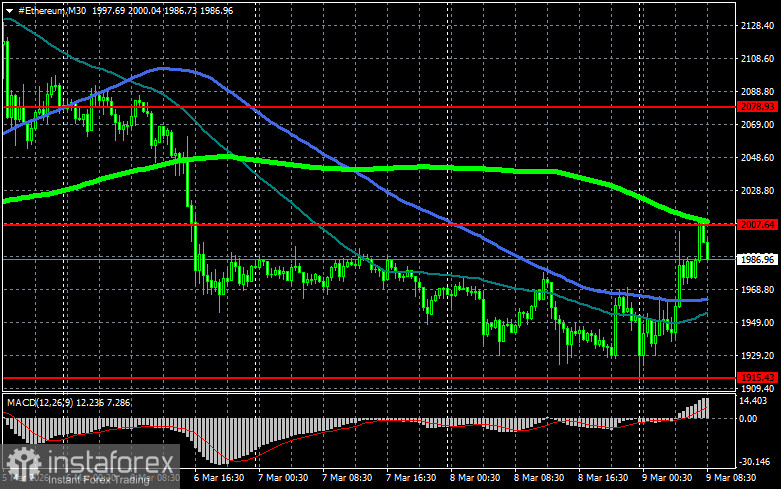Click the #Ethereum,M30 chart title

point(52,10)
